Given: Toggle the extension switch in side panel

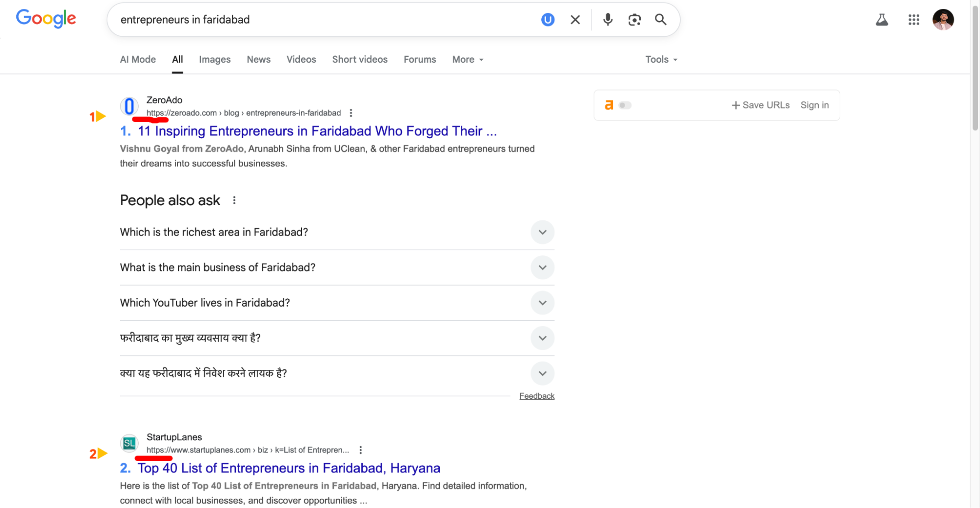Looking at the screenshot, I should 625,105.
